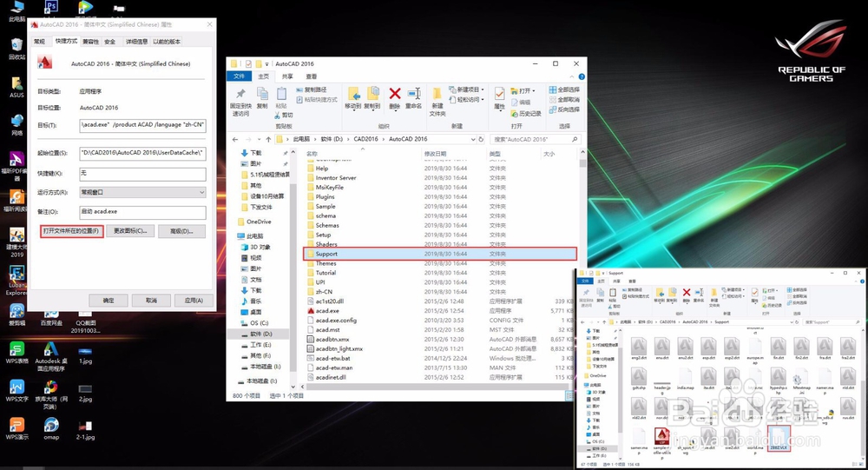The width and height of the screenshot is (868, 470).
Task: Open WPS表格 desktop icon
Action: point(16,353)
